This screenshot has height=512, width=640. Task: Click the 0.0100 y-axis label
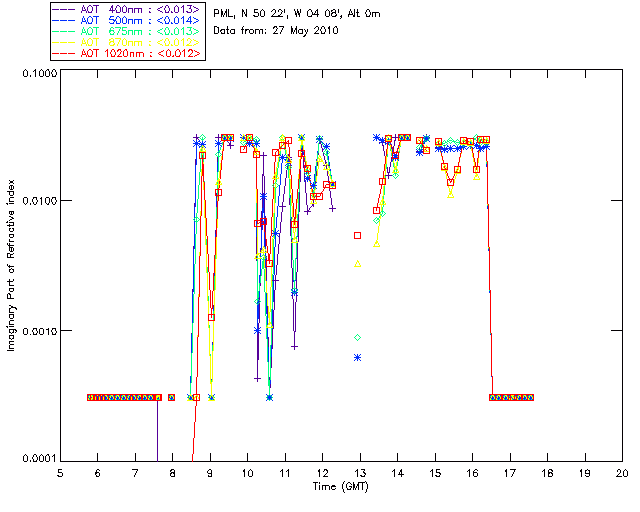coord(39,201)
